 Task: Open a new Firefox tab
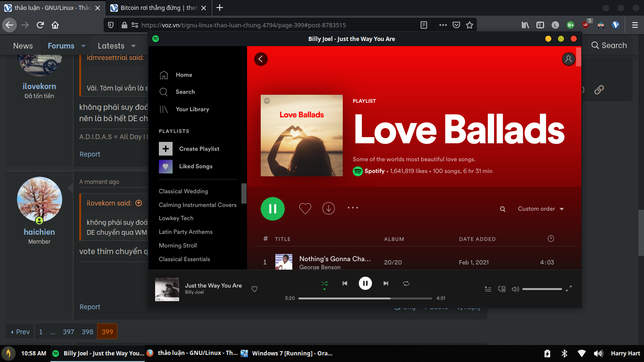coord(220,8)
